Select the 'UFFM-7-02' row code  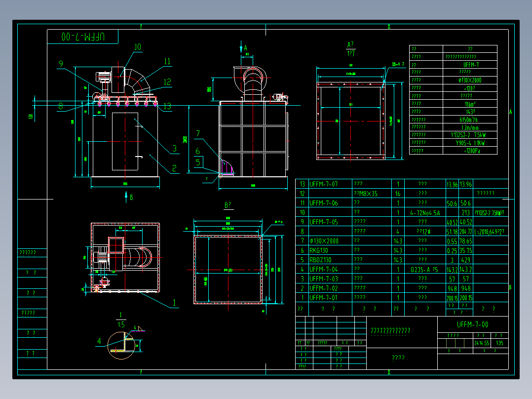pyautogui.click(x=323, y=288)
